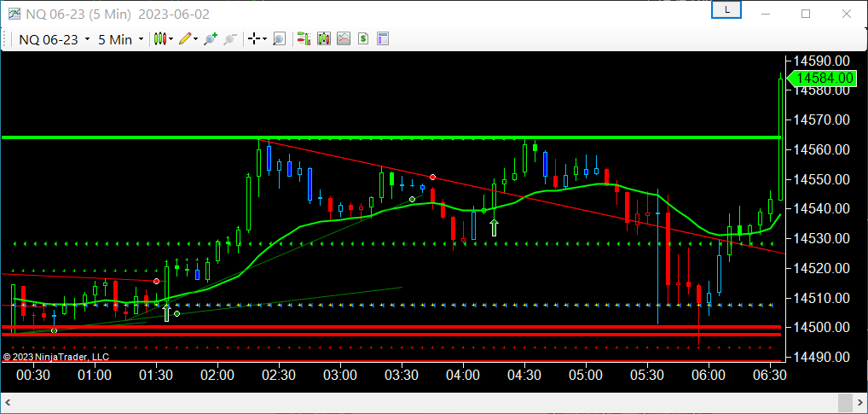Click the red trendline anchor dot near 03:45
868x414 pixels.
click(433, 178)
